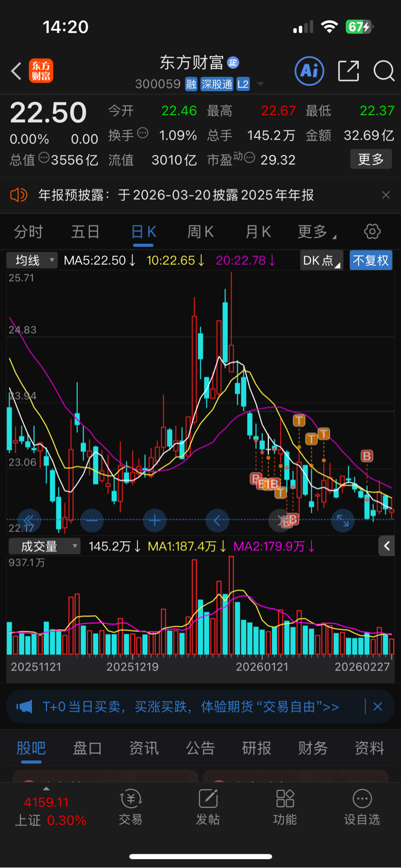Open the 成交量 indicator dropdown
The width and height of the screenshot is (401, 868).
click(45, 546)
